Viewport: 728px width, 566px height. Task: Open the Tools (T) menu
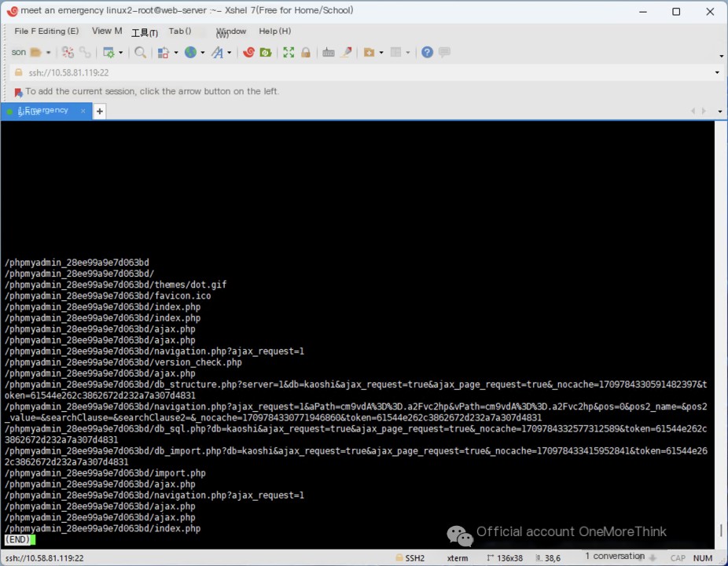(145, 32)
